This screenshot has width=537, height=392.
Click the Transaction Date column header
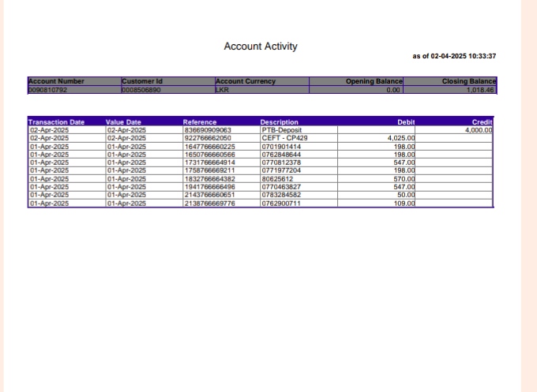[56, 122]
